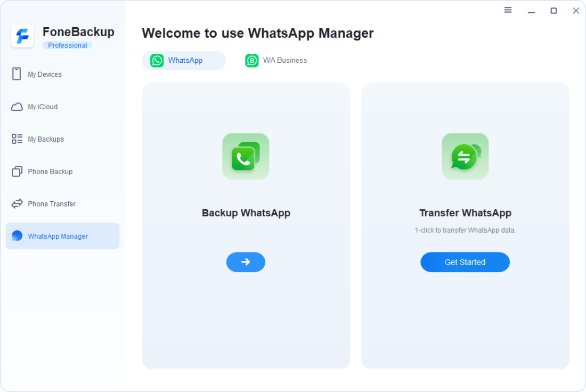Viewport: 586px width, 392px height.
Task: Click the blue arrow button under Backup WhatsApp
Action: coord(246,262)
